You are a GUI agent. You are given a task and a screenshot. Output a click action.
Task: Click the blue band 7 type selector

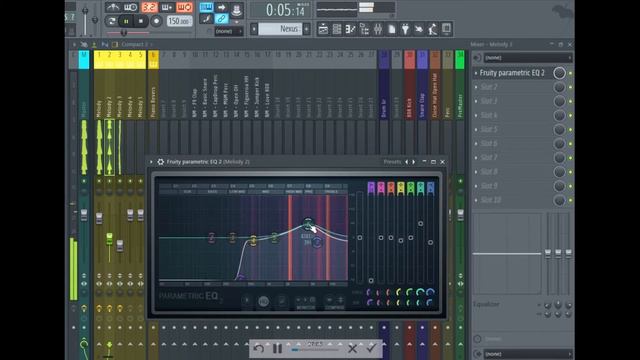click(x=430, y=187)
